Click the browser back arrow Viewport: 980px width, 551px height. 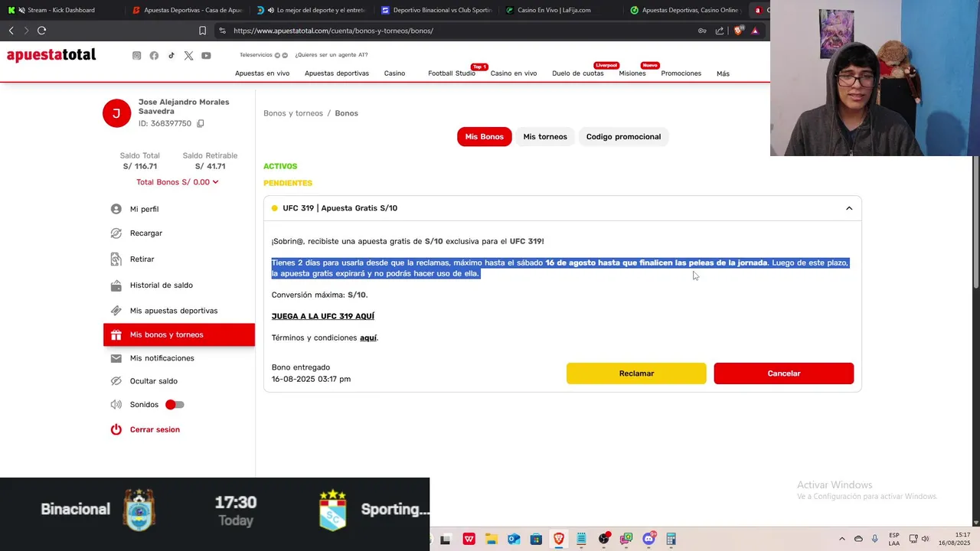click(11, 31)
